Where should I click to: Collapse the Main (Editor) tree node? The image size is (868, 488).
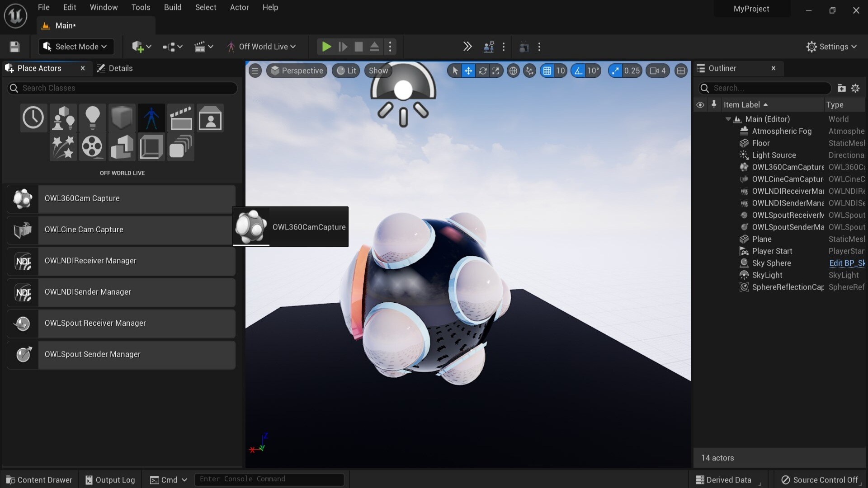coord(728,119)
